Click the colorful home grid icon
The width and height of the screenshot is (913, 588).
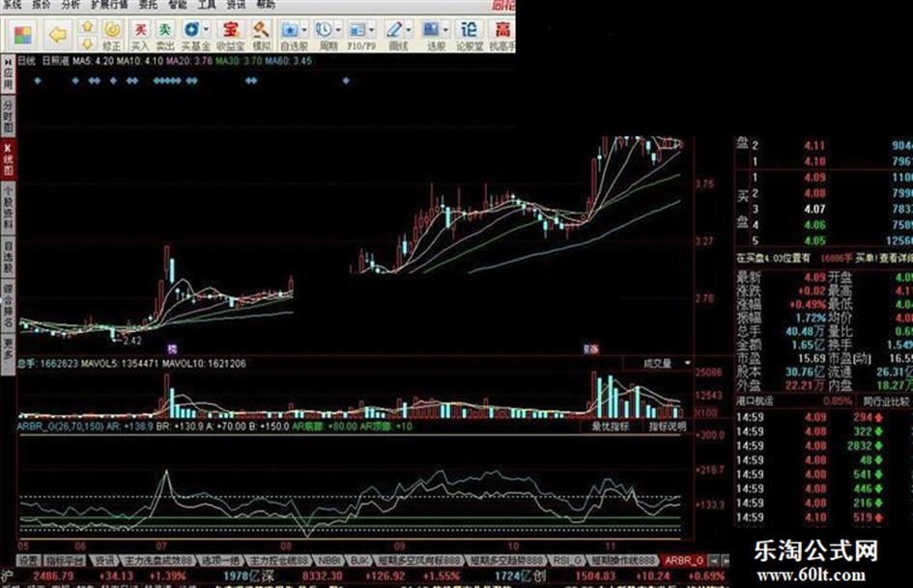(x=22, y=35)
